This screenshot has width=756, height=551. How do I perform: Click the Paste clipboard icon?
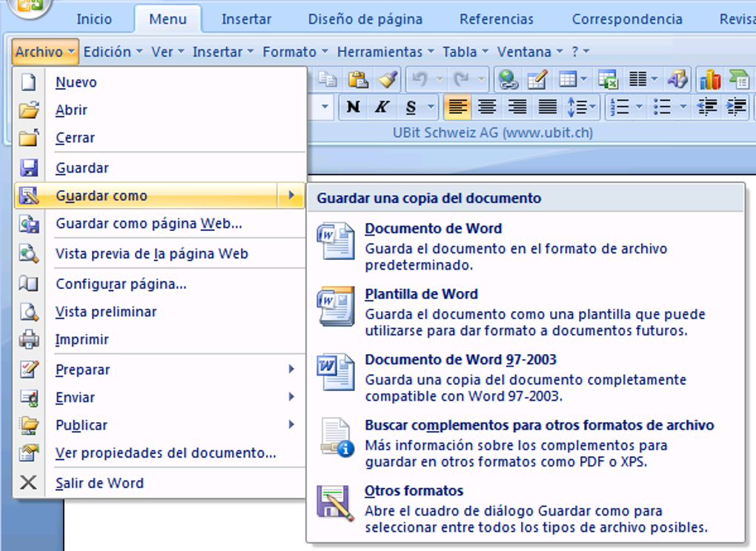point(358,79)
